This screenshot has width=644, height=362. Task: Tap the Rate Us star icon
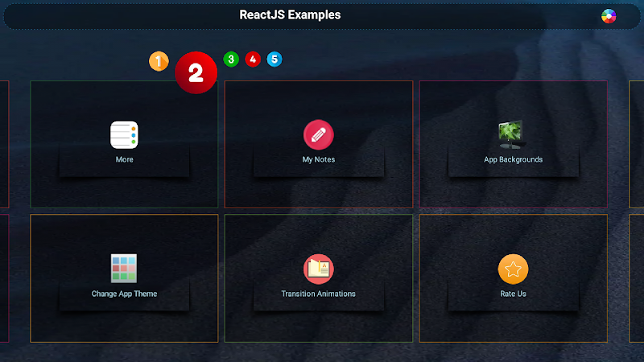(513, 269)
